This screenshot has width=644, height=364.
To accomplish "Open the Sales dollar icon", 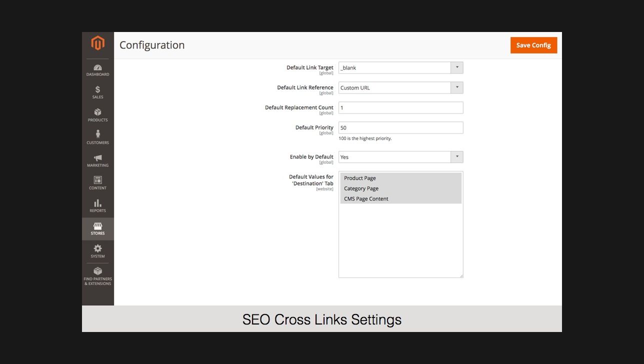I will point(98,90).
